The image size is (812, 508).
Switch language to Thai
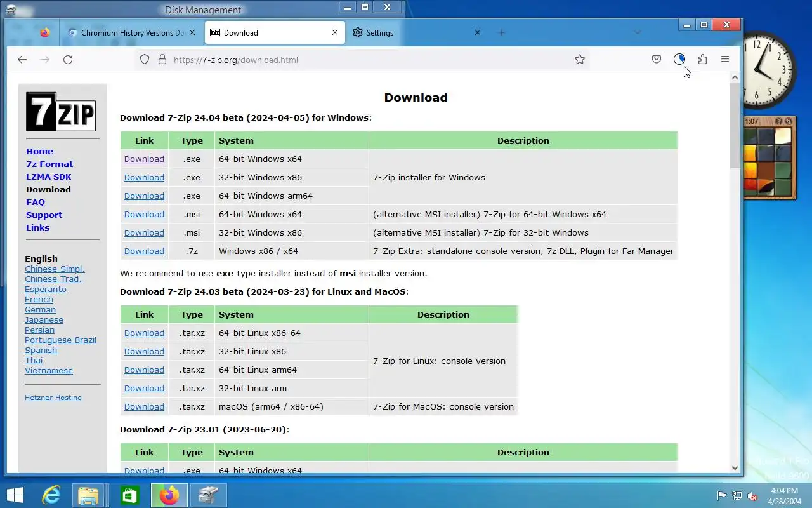(x=34, y=360)
